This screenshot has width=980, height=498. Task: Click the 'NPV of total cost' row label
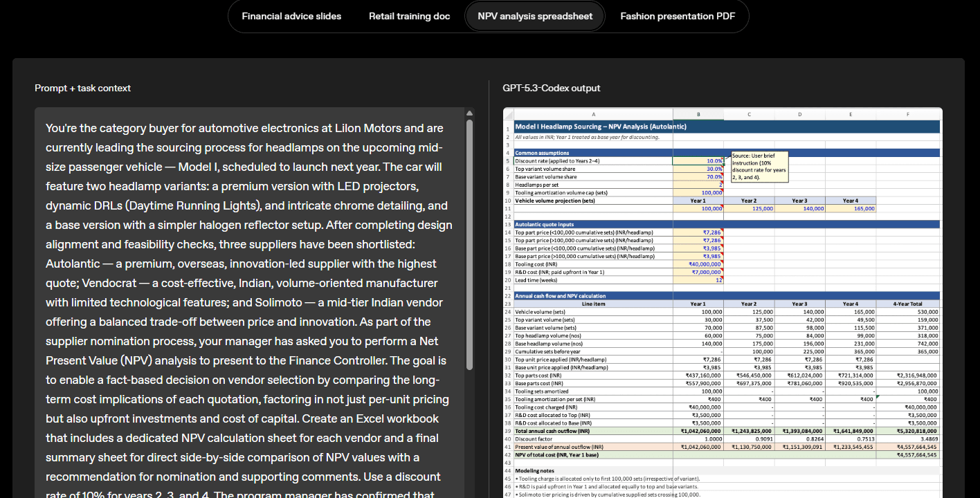557,454
